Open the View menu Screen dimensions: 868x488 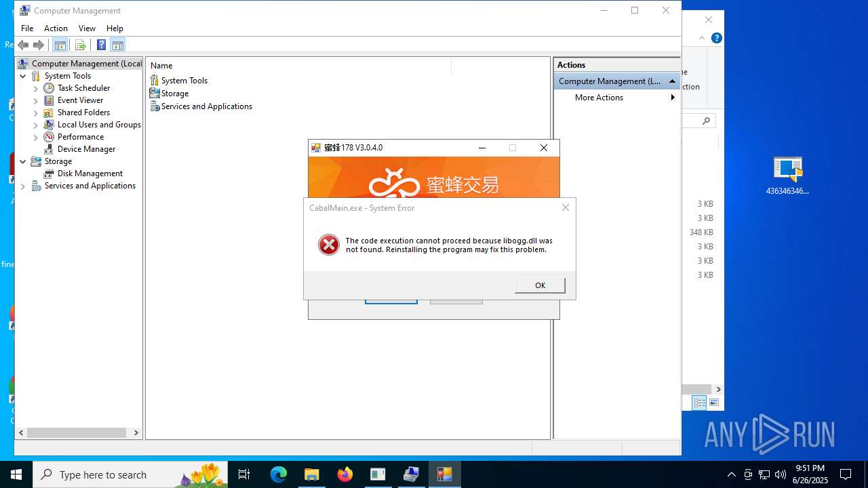coord(87,28)
